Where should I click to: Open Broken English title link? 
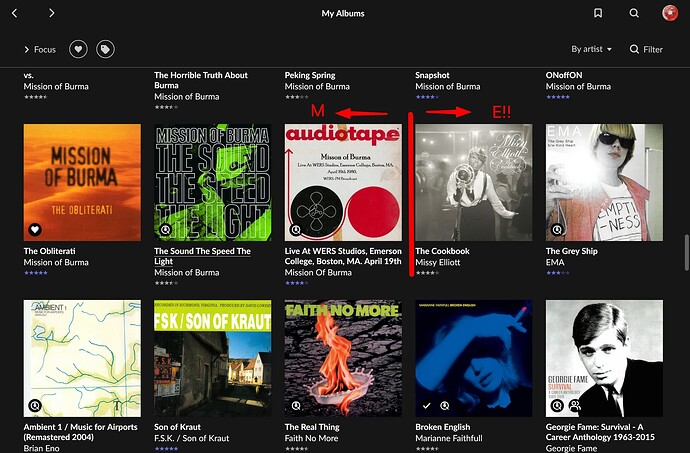click(443, 427)
